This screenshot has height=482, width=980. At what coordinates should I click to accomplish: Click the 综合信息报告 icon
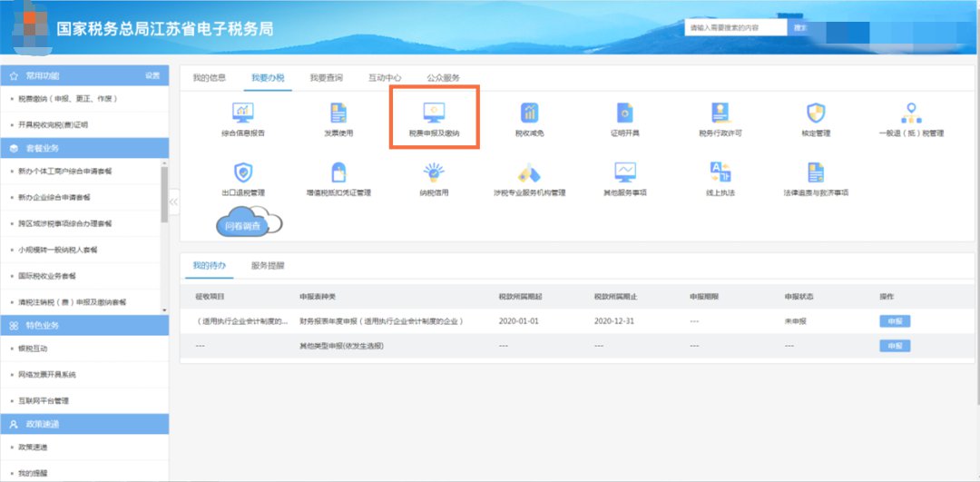pos(243,114)
